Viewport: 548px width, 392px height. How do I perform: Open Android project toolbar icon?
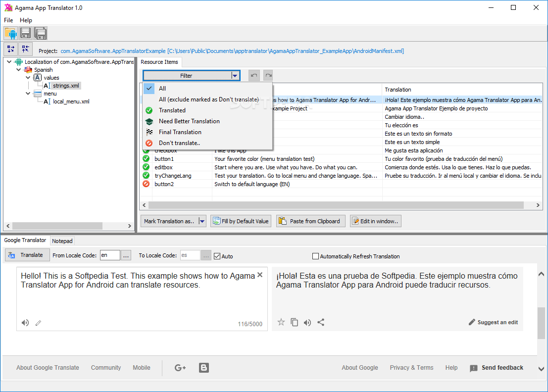point(11,34)
